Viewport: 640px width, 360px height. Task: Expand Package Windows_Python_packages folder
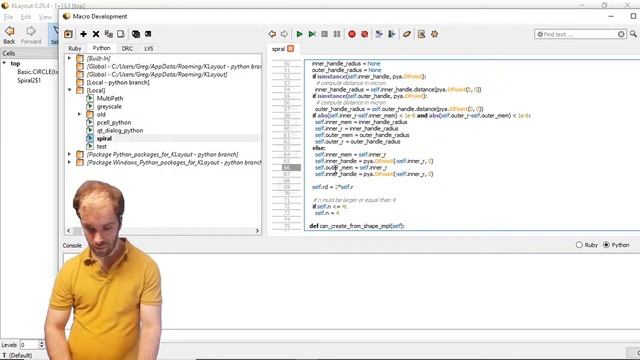pyautogui.click(x=69, y=162)
